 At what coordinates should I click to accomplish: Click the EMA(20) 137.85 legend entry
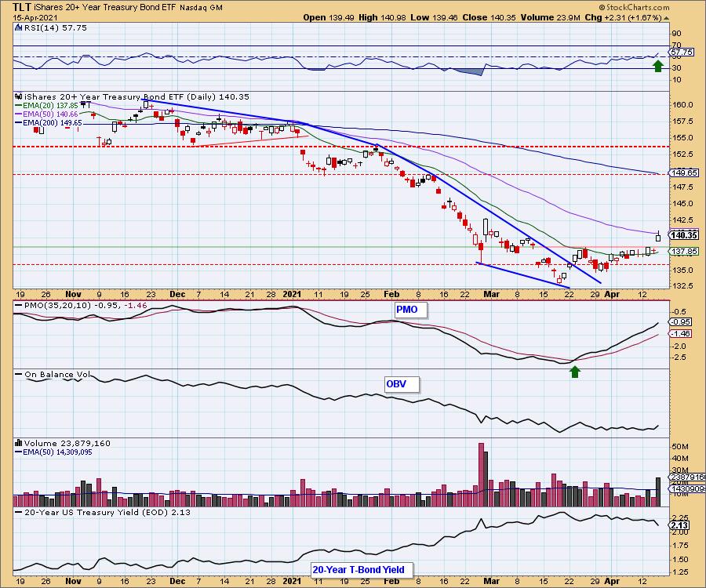(46, 106)
